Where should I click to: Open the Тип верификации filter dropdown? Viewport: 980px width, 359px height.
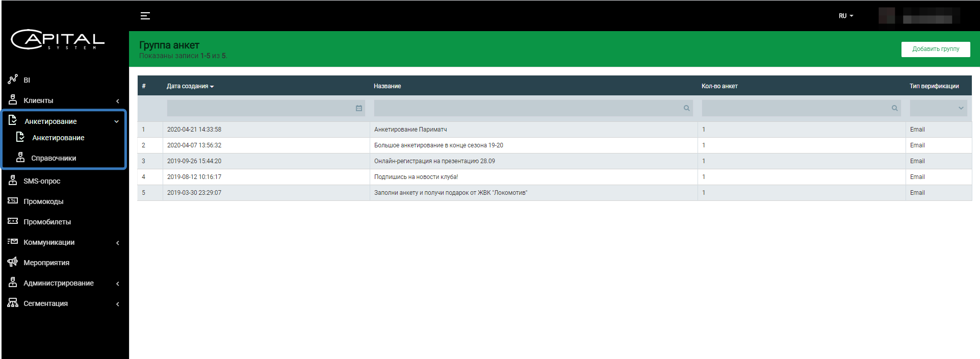[x=938, y=108]
